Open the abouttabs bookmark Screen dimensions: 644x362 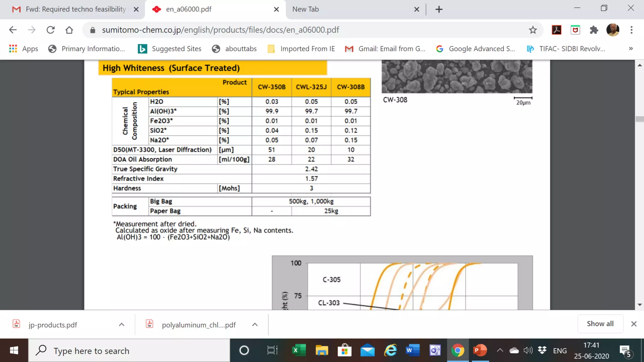[234, 49]
